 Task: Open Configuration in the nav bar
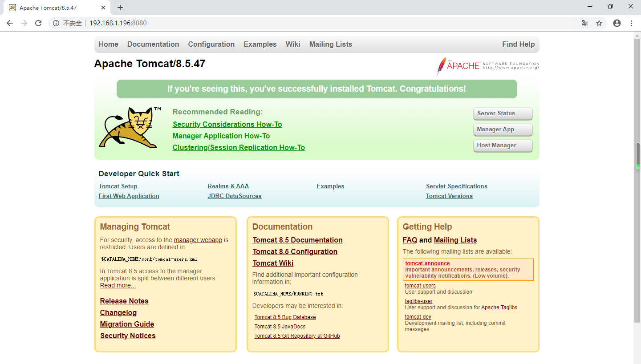[x=211, y=44]
